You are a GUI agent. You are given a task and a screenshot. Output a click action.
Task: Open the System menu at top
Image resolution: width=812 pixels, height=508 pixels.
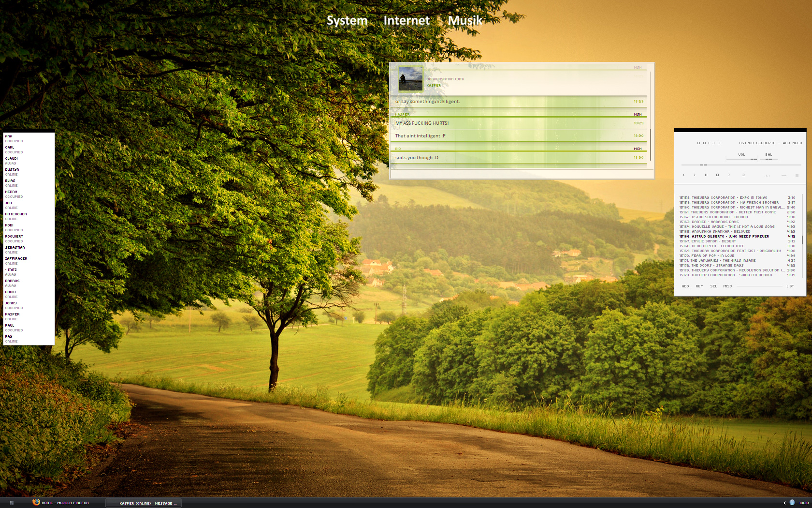[x=347, y=20]
